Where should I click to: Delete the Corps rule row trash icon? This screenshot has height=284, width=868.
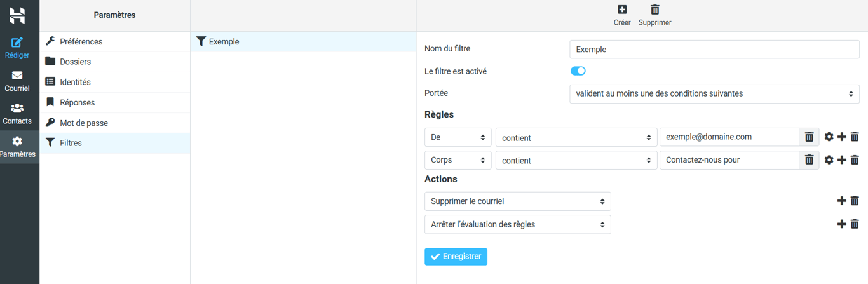(855, 160)
